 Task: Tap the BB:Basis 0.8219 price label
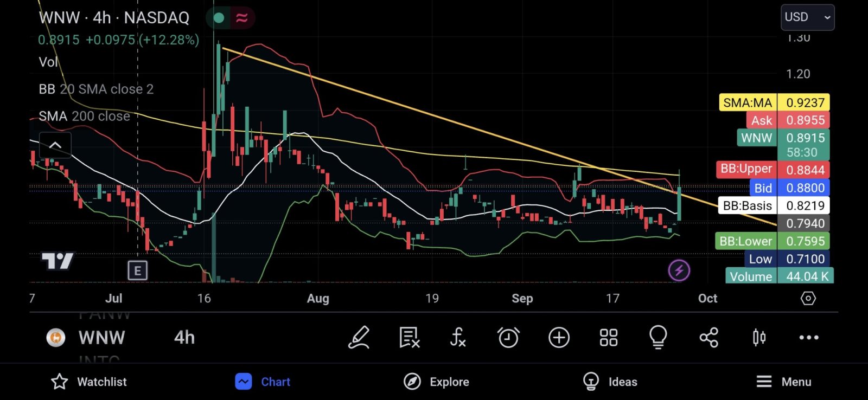(x=774, y=205)
